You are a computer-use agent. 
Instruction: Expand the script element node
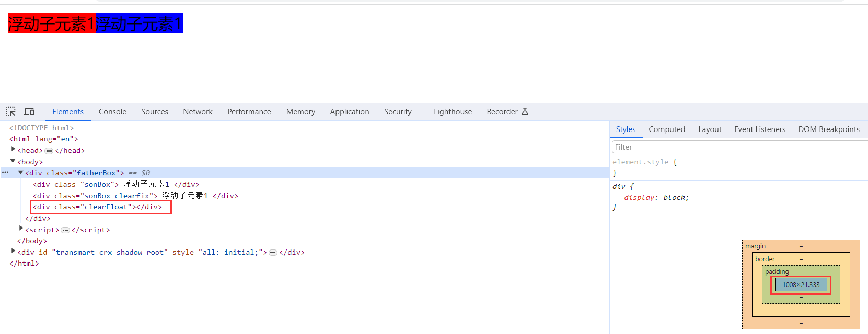click(21, 230)
